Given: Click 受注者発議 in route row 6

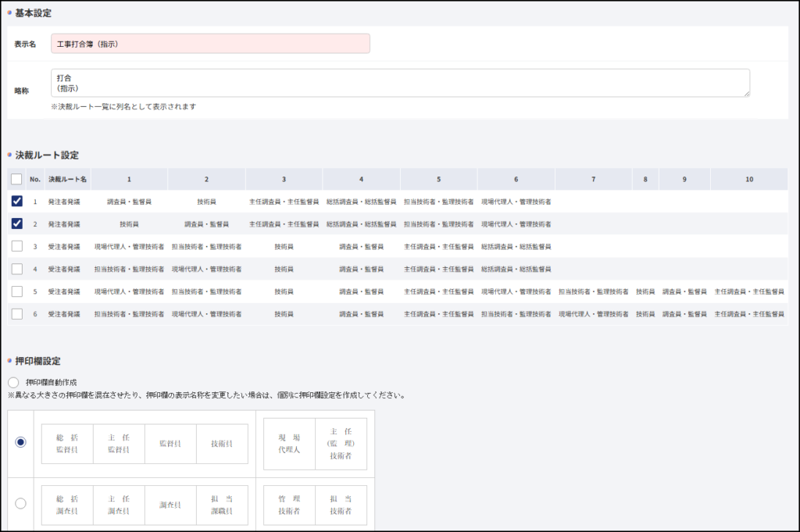Looking at the screenshot, I should pyautogui.click(x=64, y=314).
